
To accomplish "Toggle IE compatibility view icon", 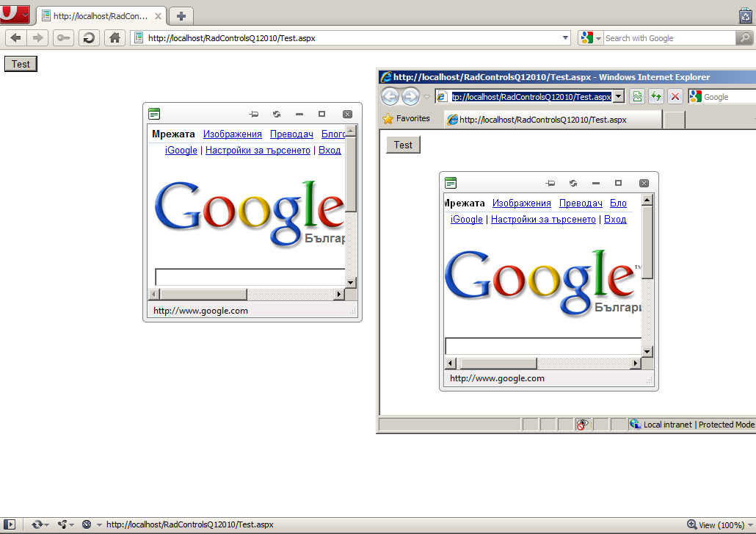I will coord(637,96).
